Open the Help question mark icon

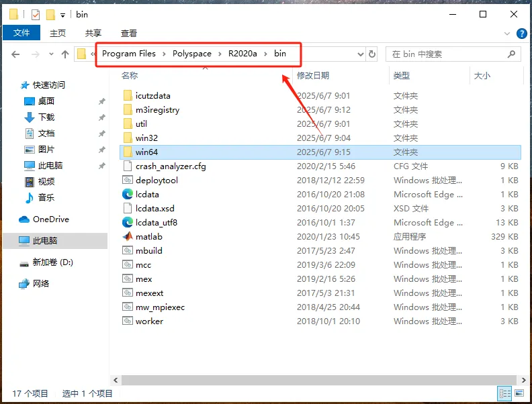[521, 34]
